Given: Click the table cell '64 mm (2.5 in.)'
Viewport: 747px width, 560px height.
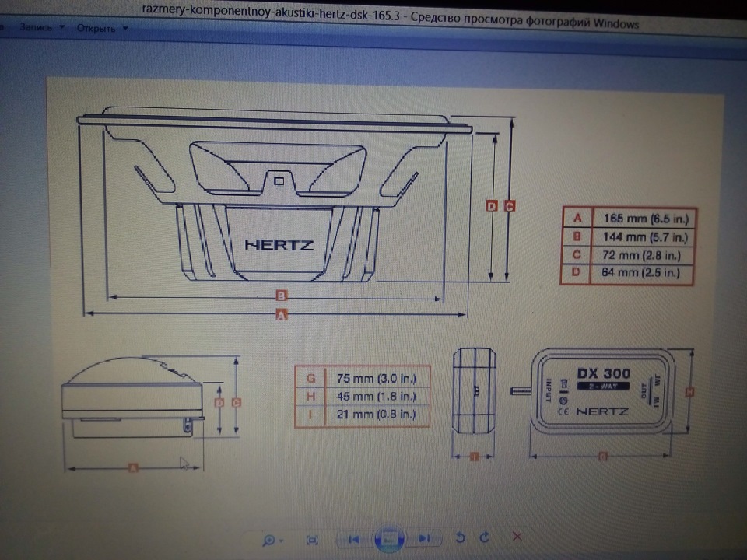Looking at the screenshot, I should click(640, 272).
